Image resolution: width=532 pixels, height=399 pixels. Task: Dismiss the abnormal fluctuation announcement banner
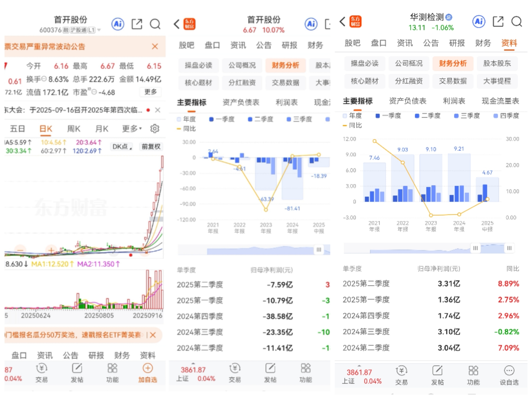155,46
